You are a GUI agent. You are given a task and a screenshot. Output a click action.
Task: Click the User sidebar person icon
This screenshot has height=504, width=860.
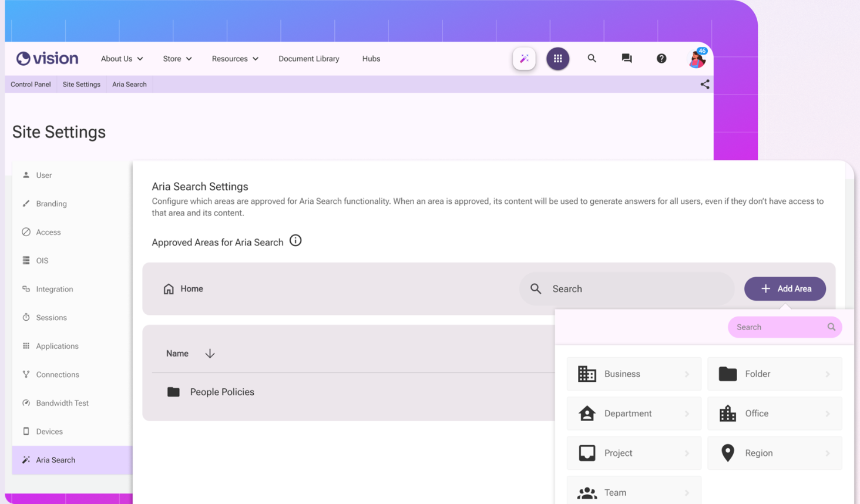(x=26, y=175)
